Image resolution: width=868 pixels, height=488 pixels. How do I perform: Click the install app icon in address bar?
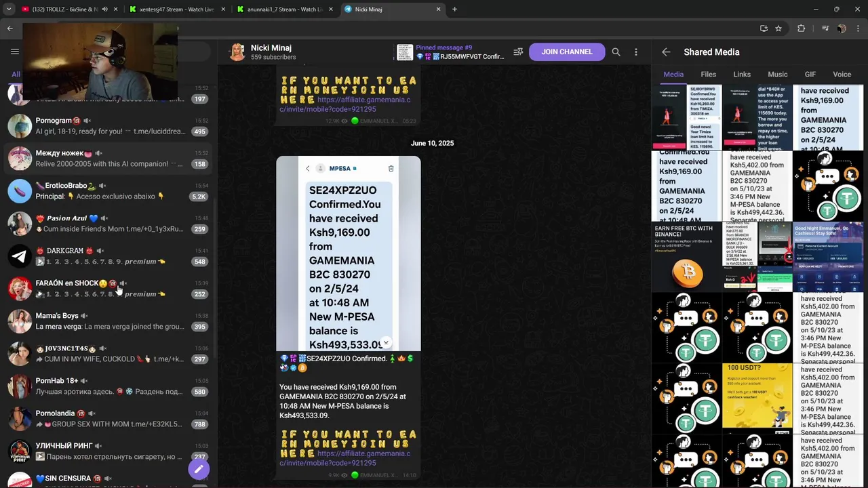[x=764, y=28]
